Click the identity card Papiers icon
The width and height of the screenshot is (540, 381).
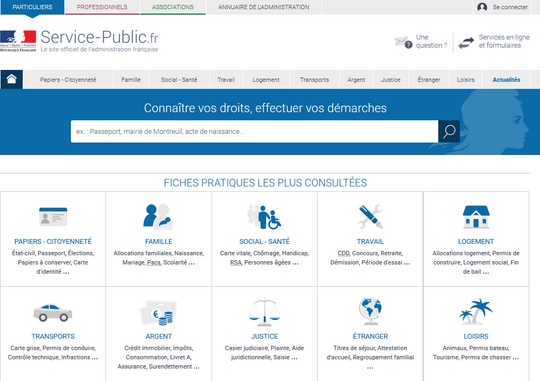coord(53,217)
